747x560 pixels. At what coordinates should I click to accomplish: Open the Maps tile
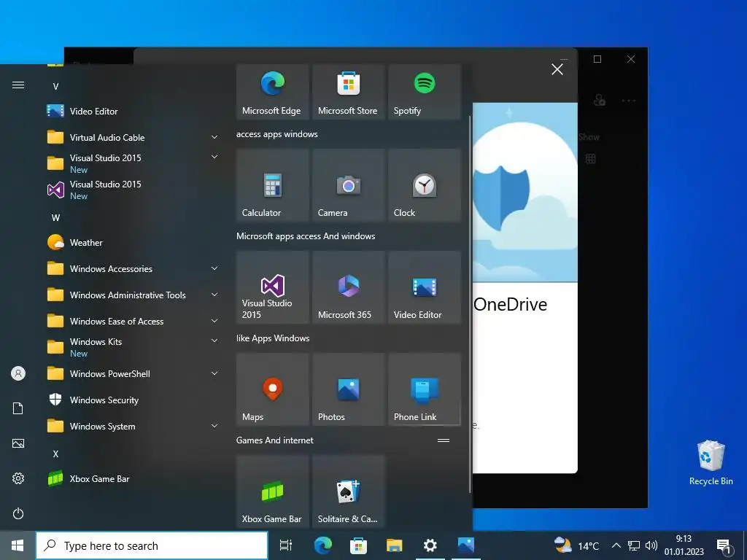273,389
